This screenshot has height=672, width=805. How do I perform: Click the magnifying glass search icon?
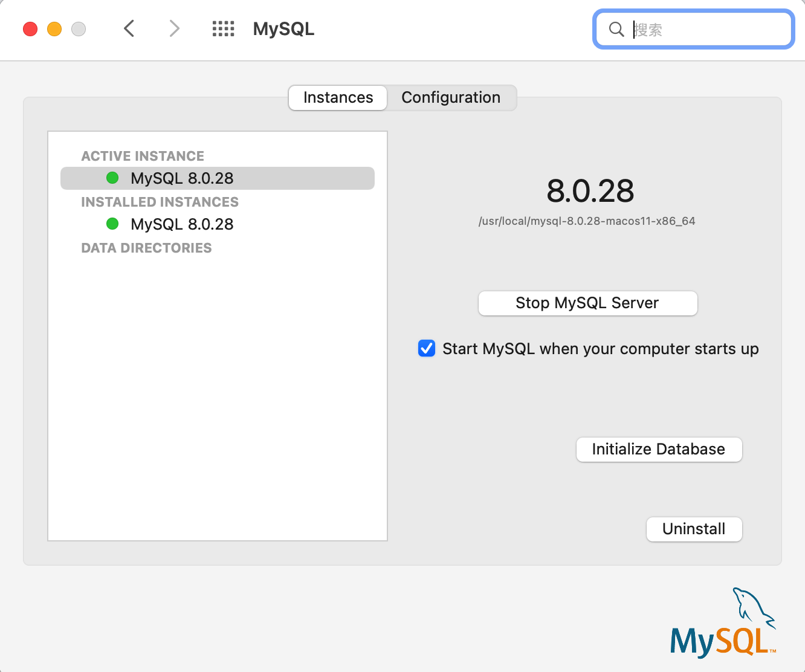click(x=616, y=29)
